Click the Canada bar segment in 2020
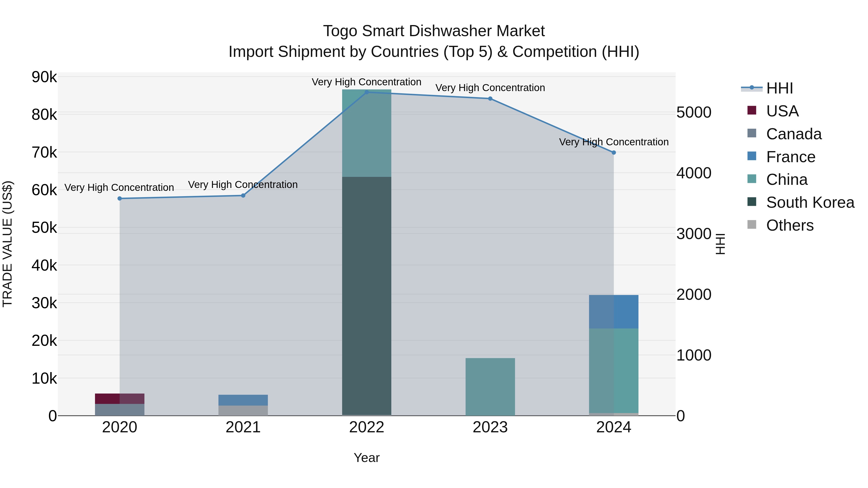 pyautogui.click(x=120, y=410)
